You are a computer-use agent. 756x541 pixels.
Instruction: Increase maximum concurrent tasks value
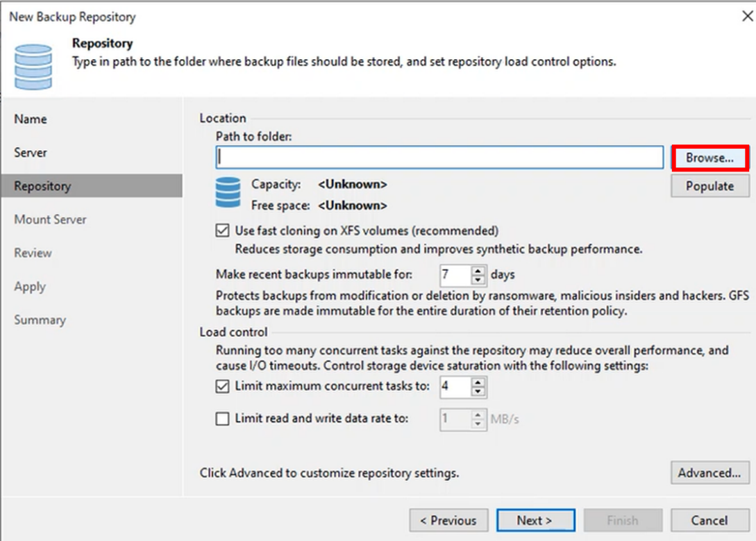(478, 382)
